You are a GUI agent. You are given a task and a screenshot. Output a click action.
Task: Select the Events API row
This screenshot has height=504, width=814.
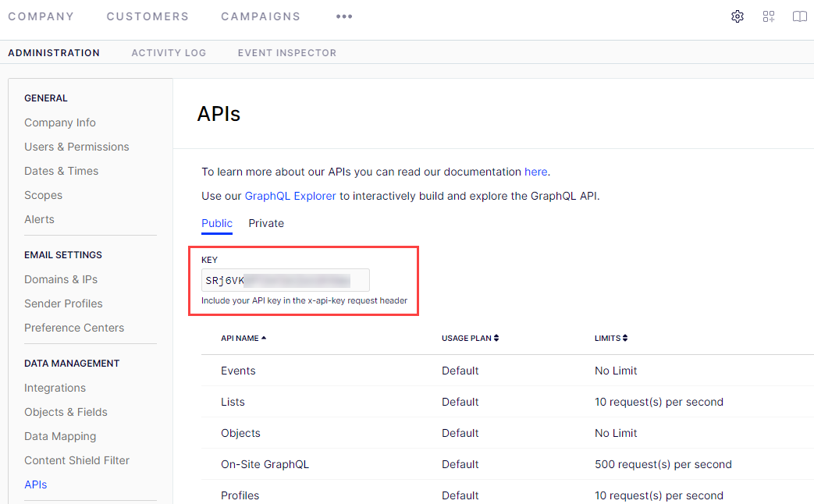238,371
